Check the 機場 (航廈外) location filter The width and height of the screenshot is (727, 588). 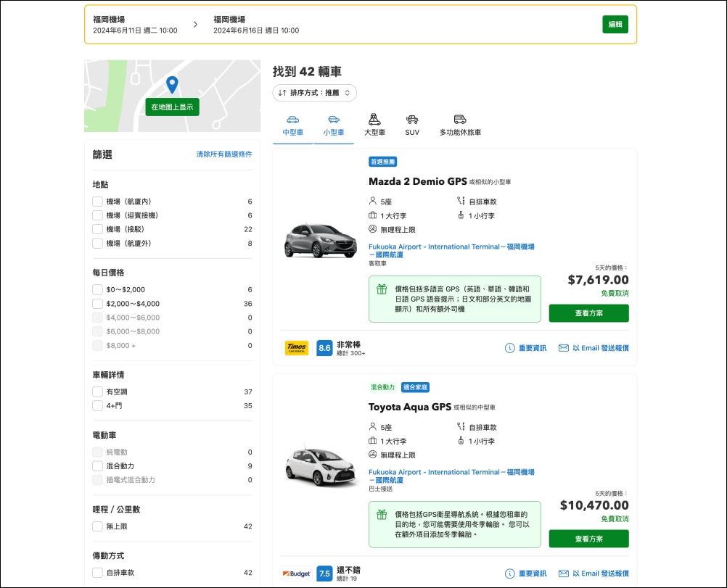coord(97,244)
